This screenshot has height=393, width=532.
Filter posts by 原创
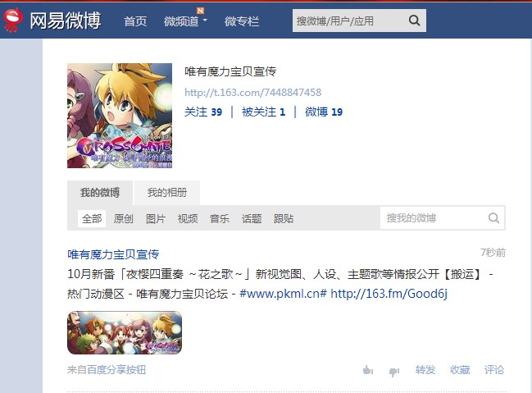pos(124,218)
